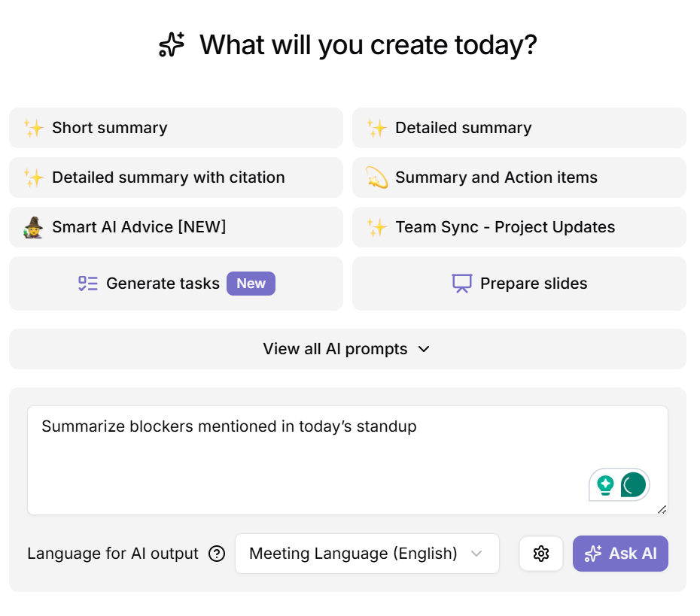The image size is (700, 616).
Task: Click the sparkles icon on Short summary
Action: 33,128
